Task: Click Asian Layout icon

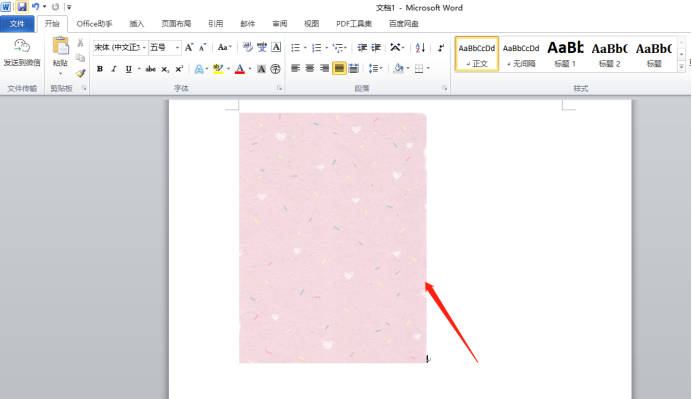Action: click(395, 48)
